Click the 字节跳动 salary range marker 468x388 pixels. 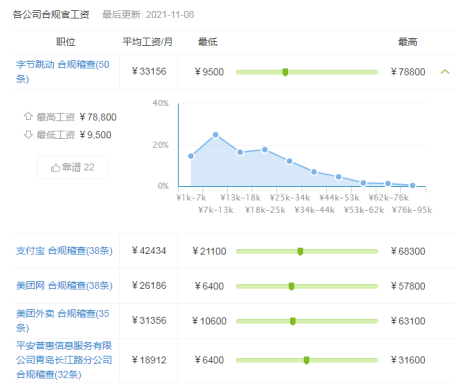(285, 72)
